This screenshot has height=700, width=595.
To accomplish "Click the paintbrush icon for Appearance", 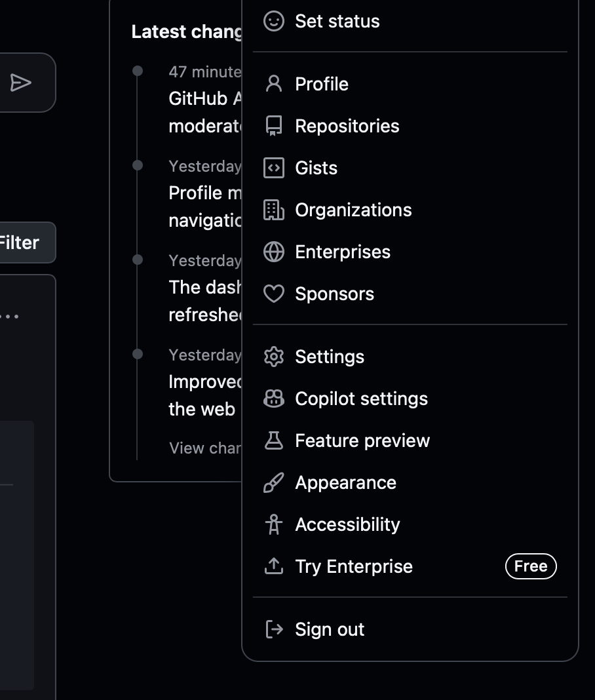I will point(274,482).
